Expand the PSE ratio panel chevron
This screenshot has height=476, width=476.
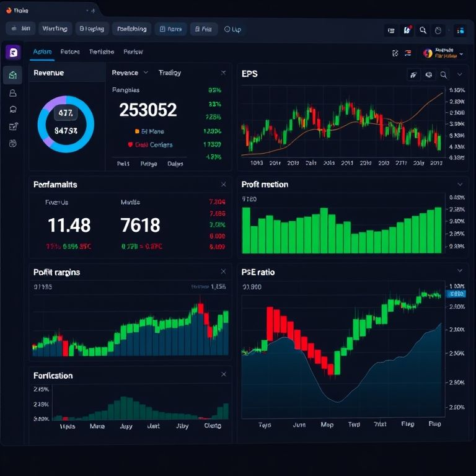click(459, 271)
